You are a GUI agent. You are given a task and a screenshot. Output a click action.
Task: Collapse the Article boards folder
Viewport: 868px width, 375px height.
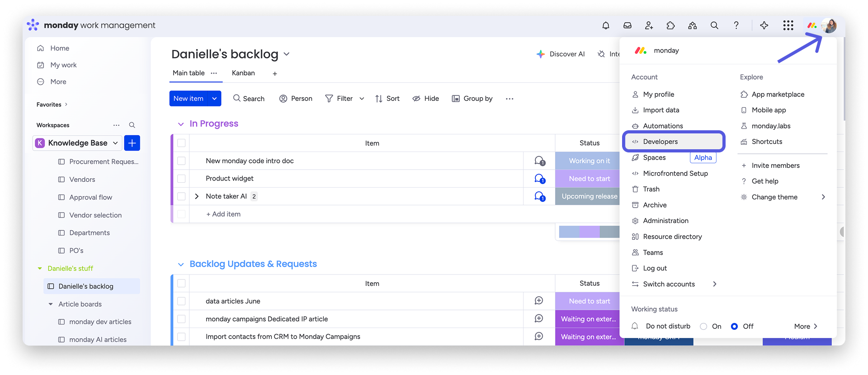click(x=51, y=304)
